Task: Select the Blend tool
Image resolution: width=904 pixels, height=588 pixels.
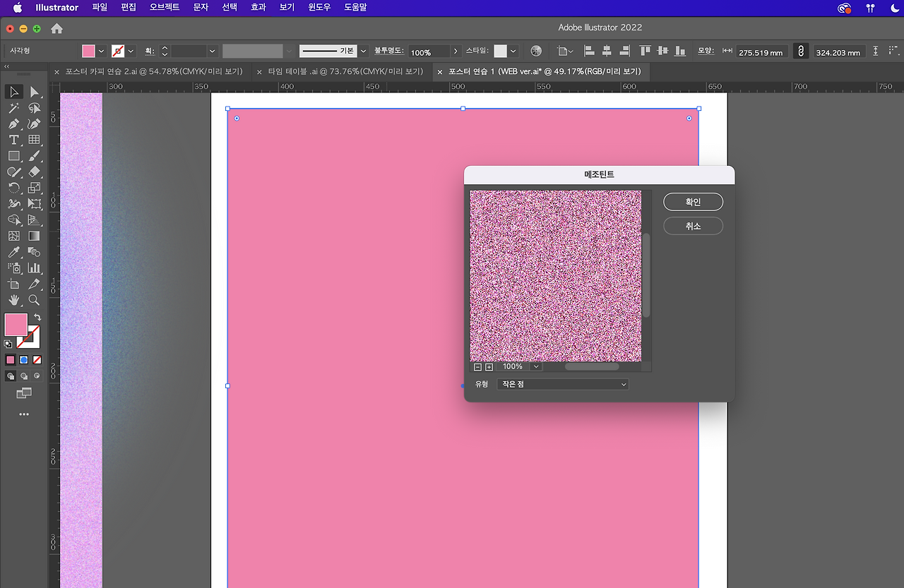Action: coord(34,252)
